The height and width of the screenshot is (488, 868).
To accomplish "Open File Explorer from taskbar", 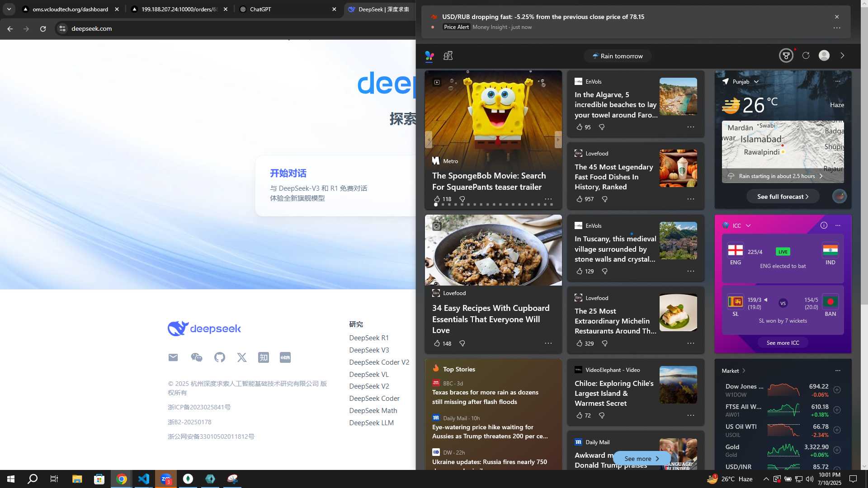I will click(77, 479).
